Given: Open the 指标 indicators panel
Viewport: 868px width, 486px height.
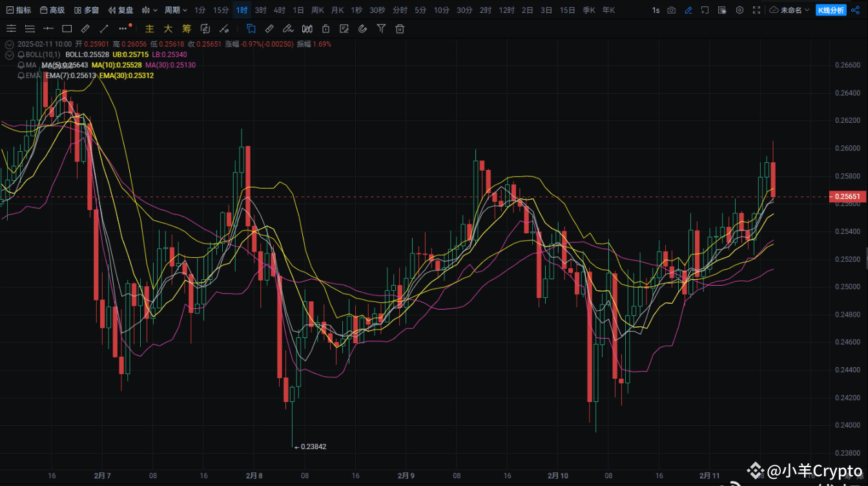Looking at the screenshot, I should pos(19,10).
